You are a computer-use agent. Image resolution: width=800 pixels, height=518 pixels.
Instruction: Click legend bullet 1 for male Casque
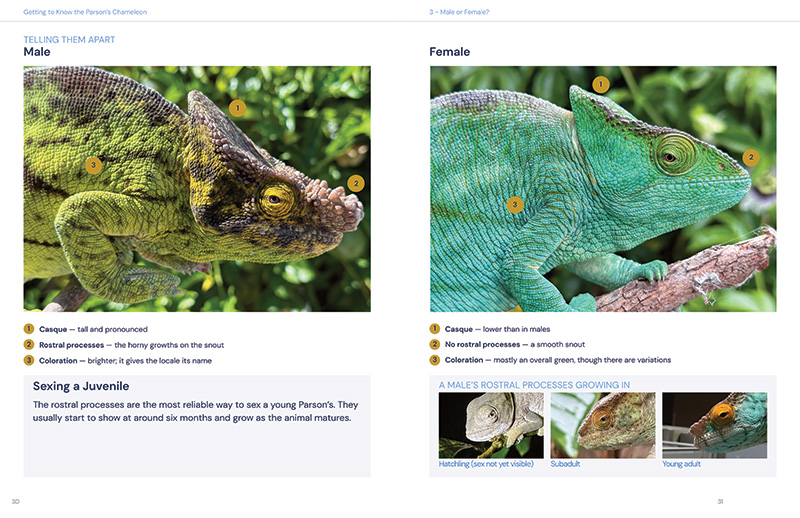coord(29,329)
